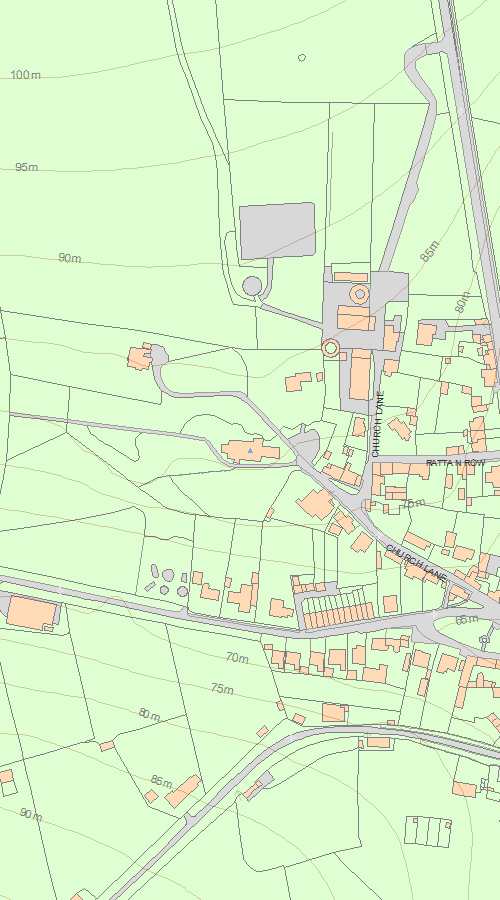This screenshot has height=900, width=500.
Task: Click the blue triangle marker on the building
Action: [250, 451]
